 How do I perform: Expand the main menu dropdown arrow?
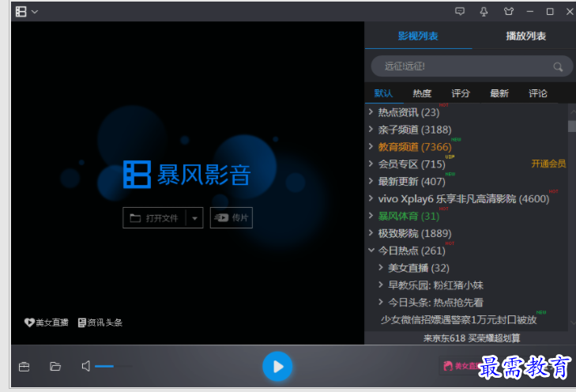(35, 12)
